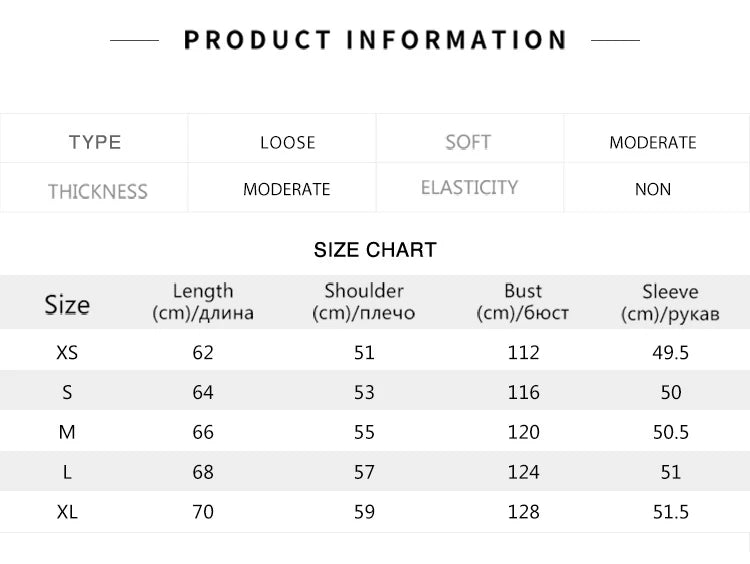Click the PRODUCT INFORMATION heading
The width and height of the screenshot is (750, 564).
point(375,41)
